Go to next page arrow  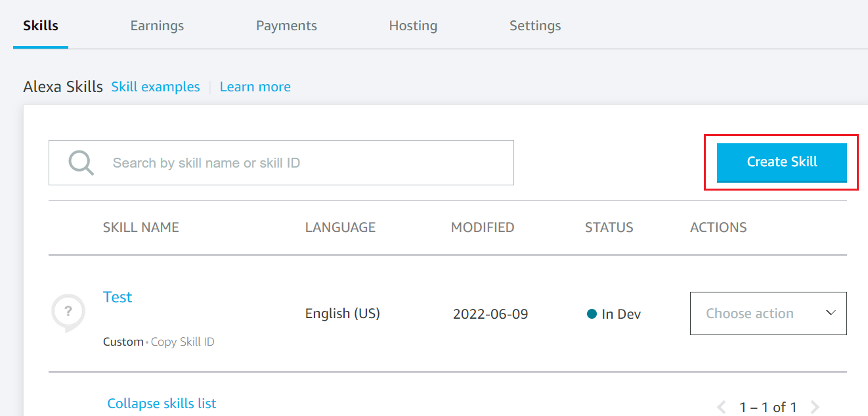pyautogui.click(x=815, y=407)
